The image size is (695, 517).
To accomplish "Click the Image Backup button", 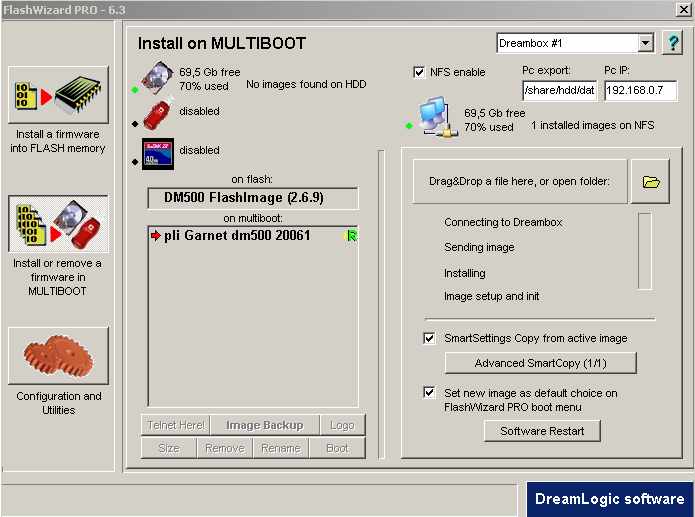I will [265, 425].
